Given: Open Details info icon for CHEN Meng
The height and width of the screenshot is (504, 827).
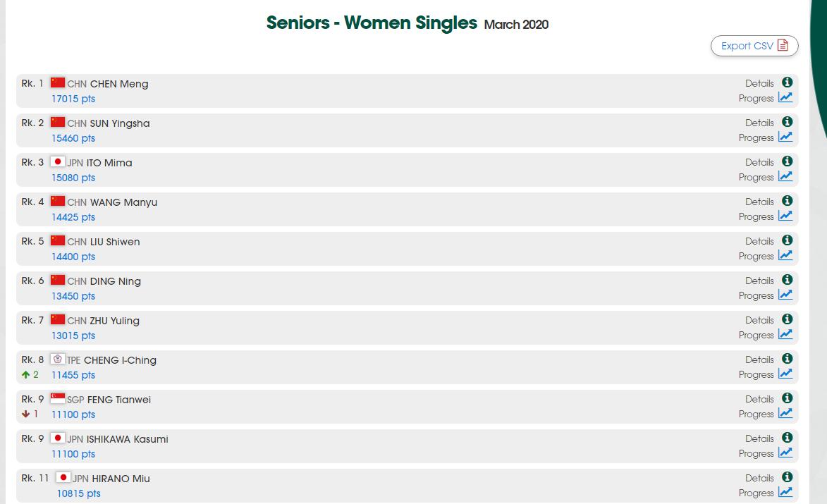Looking at the screenshot, I should 787,82.
